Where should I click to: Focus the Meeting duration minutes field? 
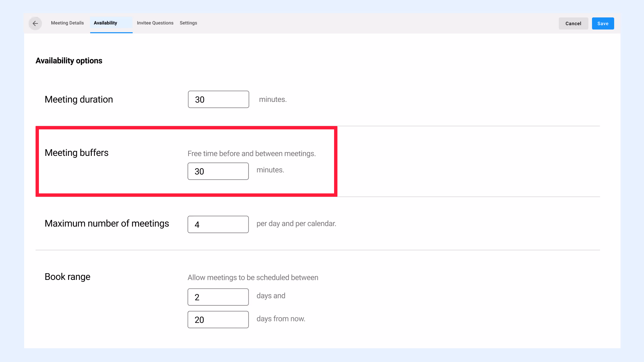coord(218,100)
